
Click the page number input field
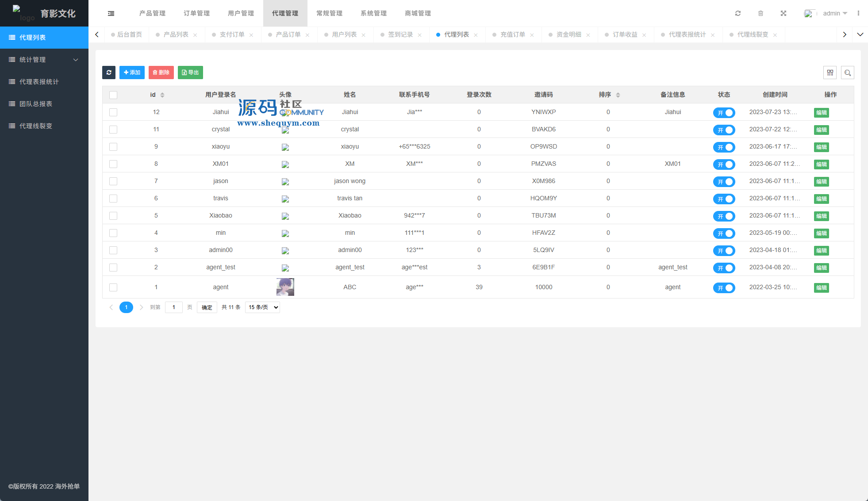click(x=174, y=307)
